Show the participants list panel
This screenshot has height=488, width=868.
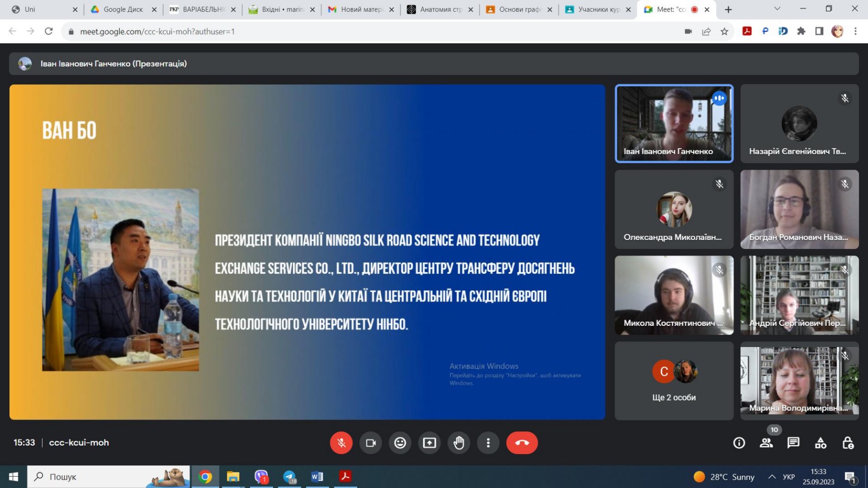coord(766,443)
